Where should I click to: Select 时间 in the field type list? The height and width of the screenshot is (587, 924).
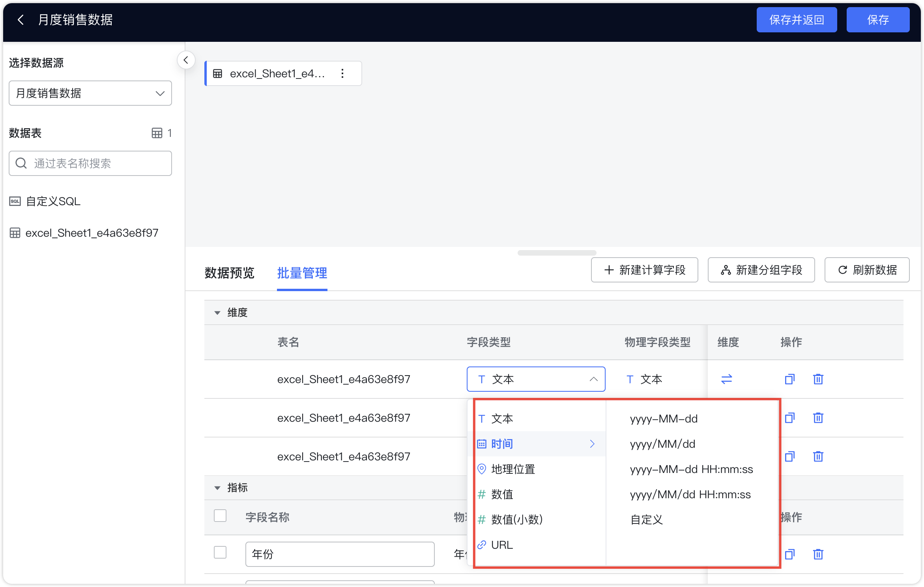point(537,444)
